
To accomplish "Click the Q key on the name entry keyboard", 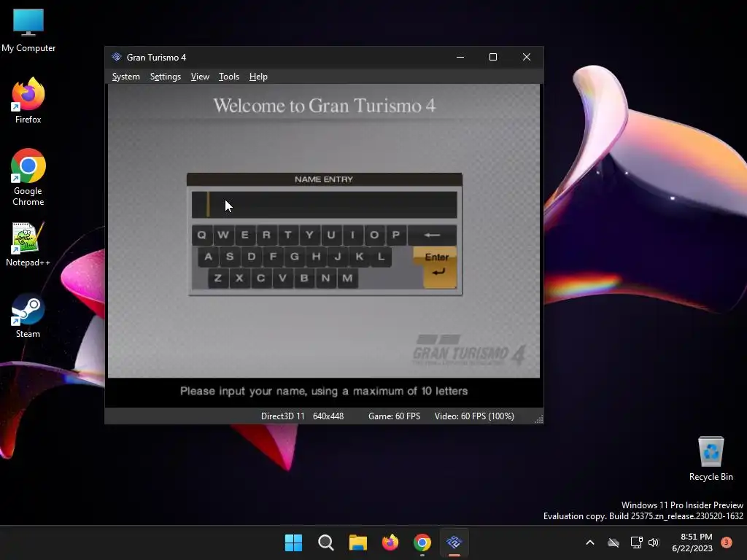I will coord(201,236).
